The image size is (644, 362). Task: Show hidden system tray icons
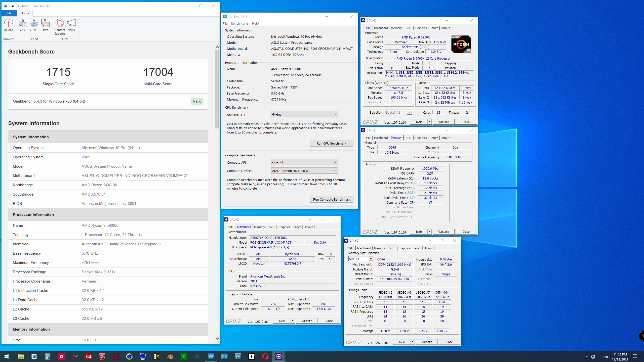pos(587,356)
